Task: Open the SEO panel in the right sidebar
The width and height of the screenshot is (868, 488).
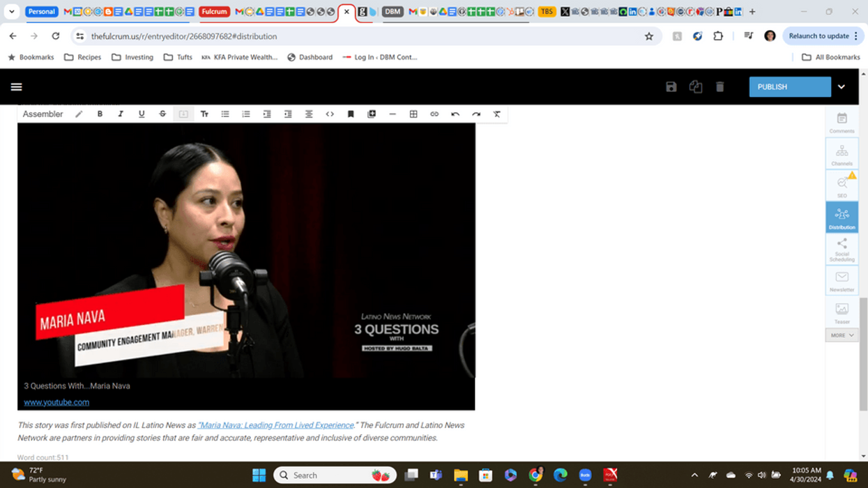Action: 842,185
